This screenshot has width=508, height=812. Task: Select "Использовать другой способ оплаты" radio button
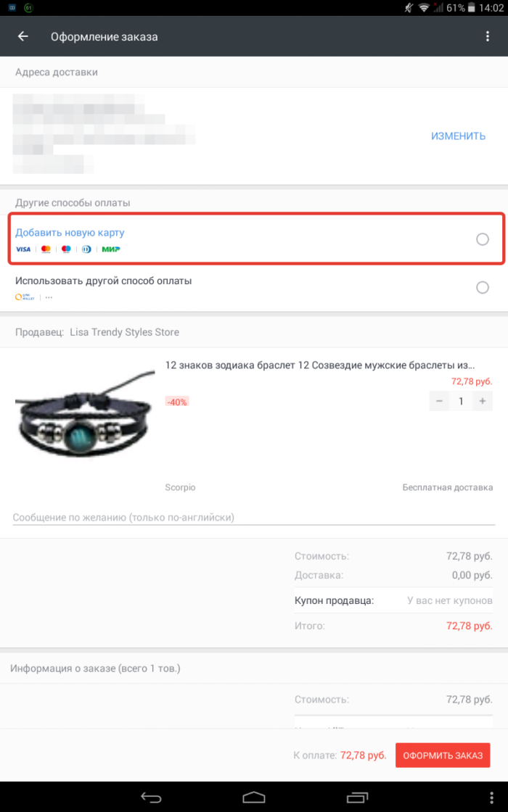tap(483, 288)
